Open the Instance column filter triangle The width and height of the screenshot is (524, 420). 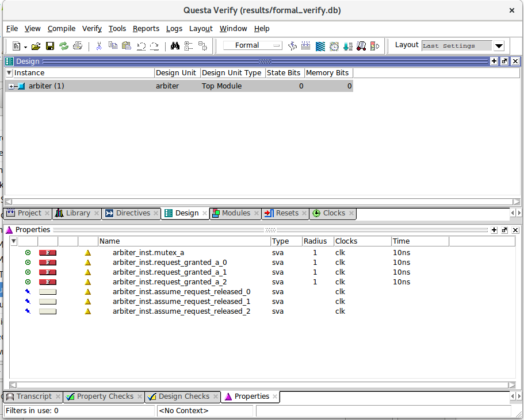coord(9,73)
